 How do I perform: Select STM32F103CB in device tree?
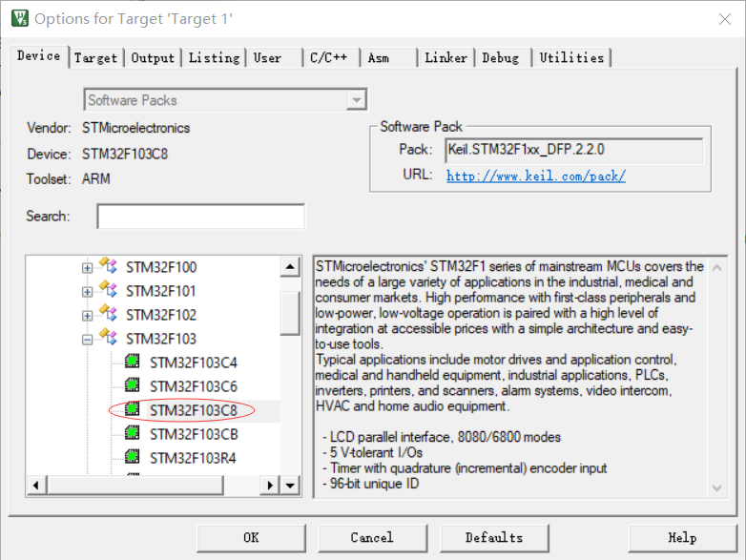click(194, 434)
